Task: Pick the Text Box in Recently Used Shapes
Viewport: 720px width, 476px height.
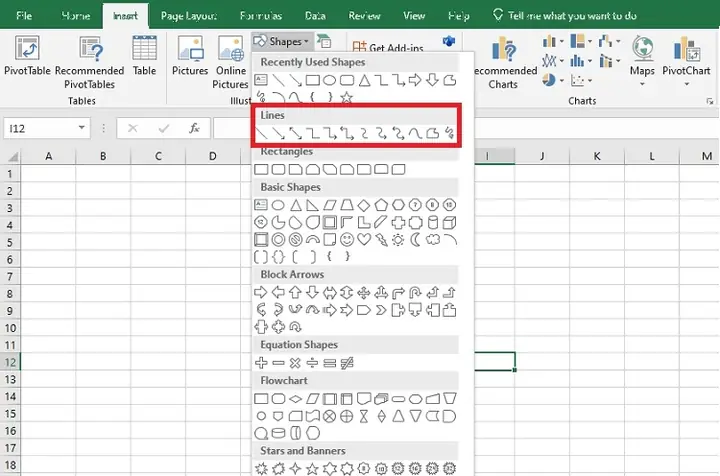Action: pyautogui.click(x=261, y=80)
